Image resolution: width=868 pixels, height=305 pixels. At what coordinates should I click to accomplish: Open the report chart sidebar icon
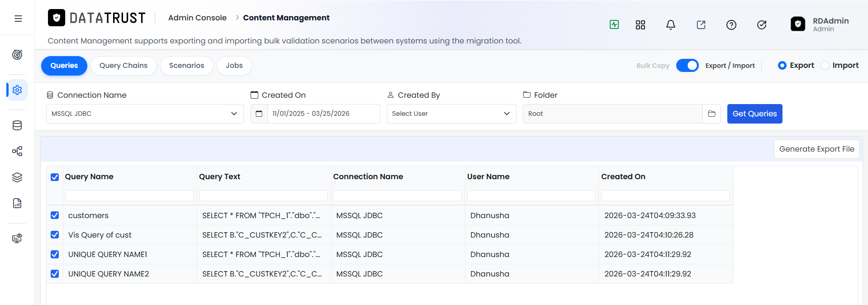click(17, 203)
